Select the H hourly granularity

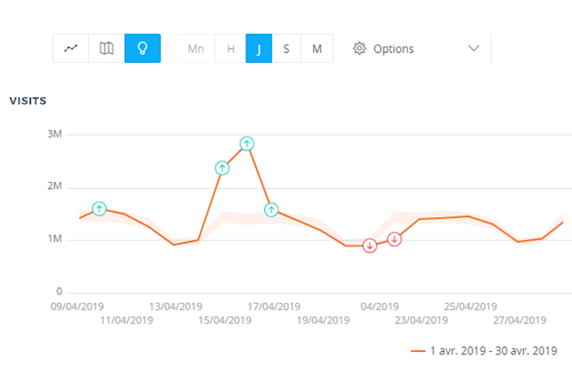(231, 49)
